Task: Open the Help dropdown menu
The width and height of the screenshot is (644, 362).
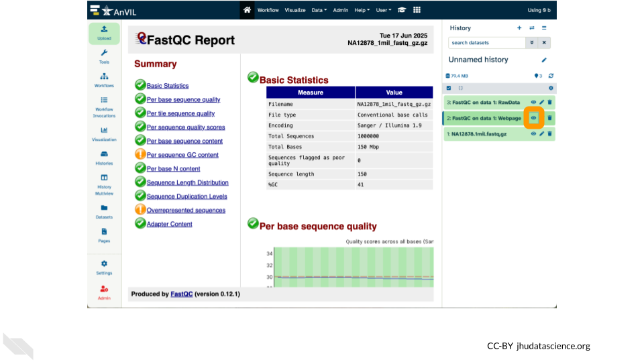Action: pyautogui.click(x=362, y=10)
